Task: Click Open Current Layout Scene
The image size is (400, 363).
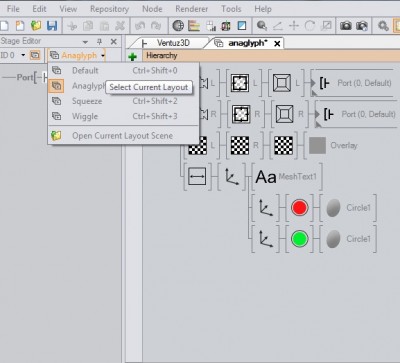Action: point(124,136)
